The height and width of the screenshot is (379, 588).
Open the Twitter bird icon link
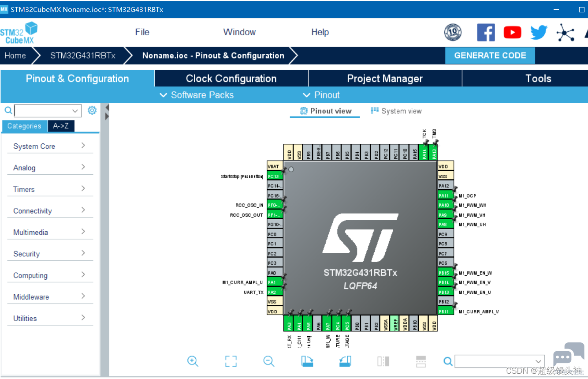539,33
